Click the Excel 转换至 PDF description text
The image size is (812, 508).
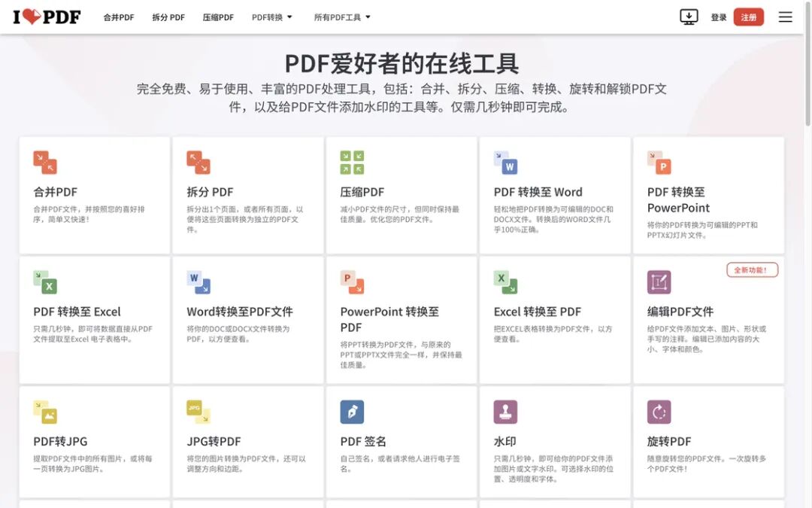(553, 334)
